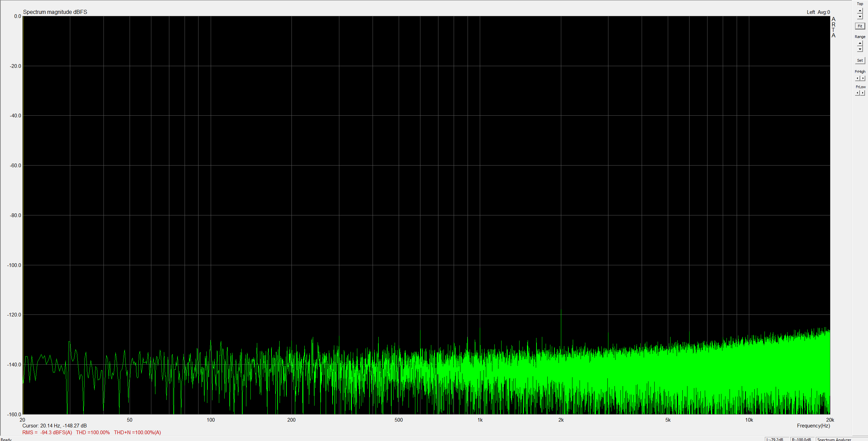Click the Fit button

coord(860,26)
